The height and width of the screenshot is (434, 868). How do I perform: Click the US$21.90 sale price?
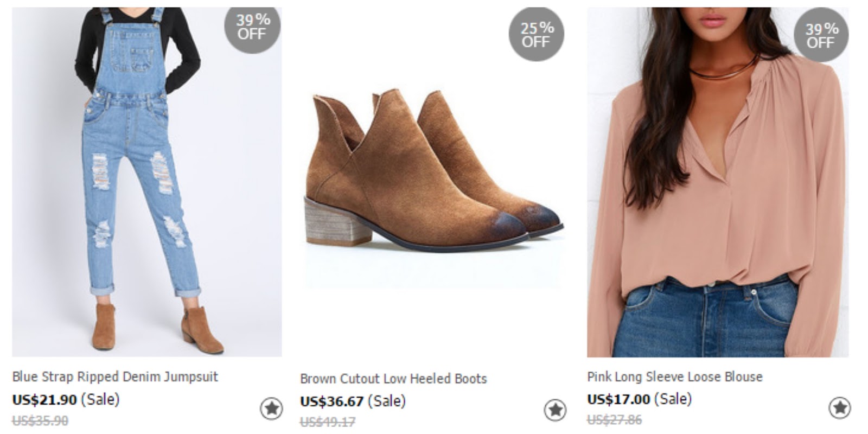[x=44, y=400]
